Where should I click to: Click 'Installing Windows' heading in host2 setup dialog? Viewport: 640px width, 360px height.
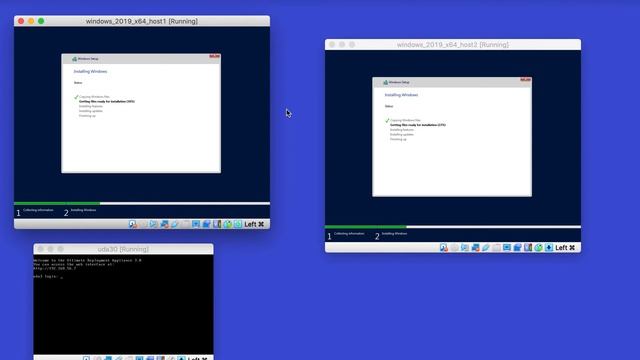click(401, 95)
